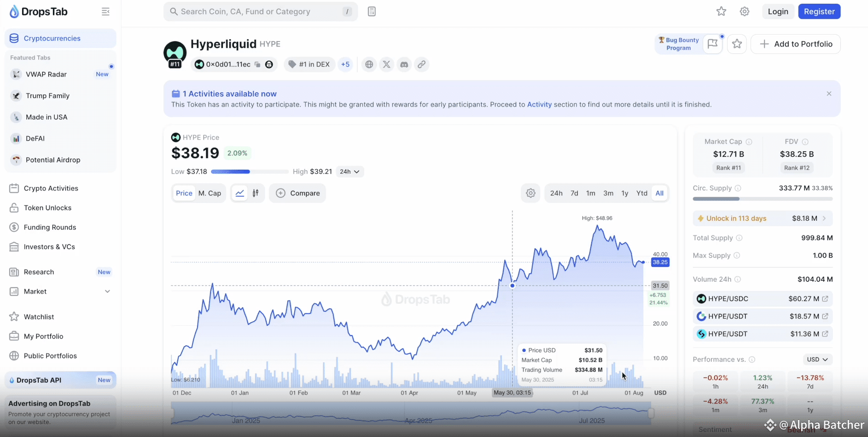The image size is (868, 437).
Task: Show FDV info tooltip icon
Action: 805,142
